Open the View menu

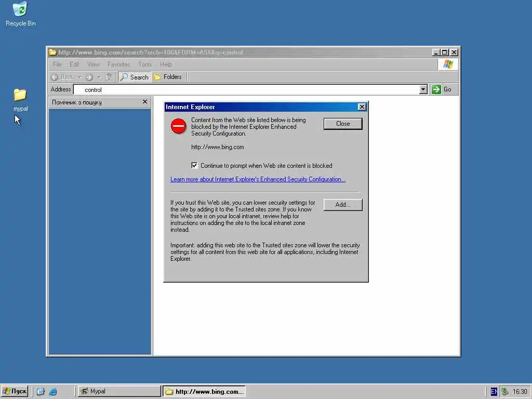pos(94,64)
